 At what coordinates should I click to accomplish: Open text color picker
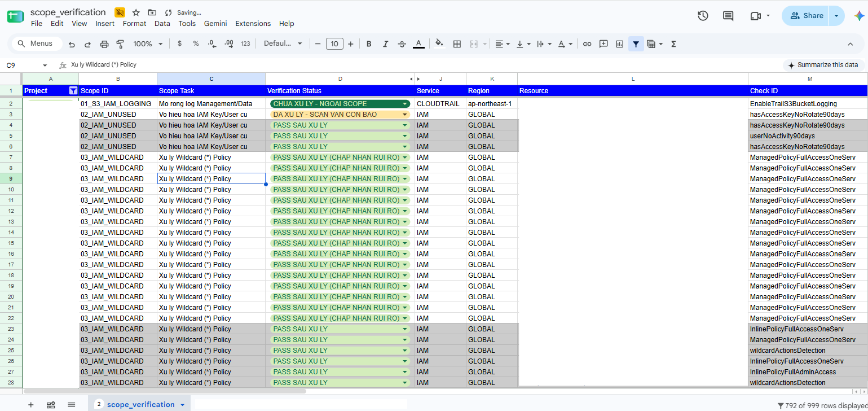point(418,43)
